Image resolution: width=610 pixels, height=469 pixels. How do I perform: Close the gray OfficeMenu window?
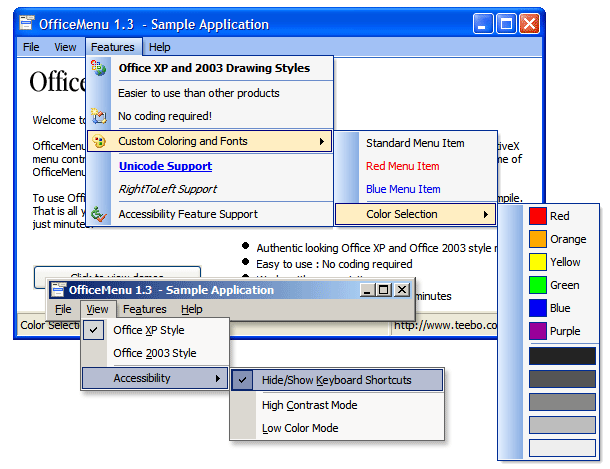402,290
